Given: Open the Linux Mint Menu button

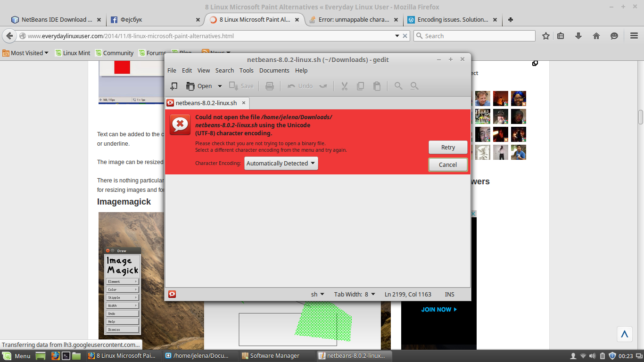Looking at the screenshot, I should click(x=17, y=356).
